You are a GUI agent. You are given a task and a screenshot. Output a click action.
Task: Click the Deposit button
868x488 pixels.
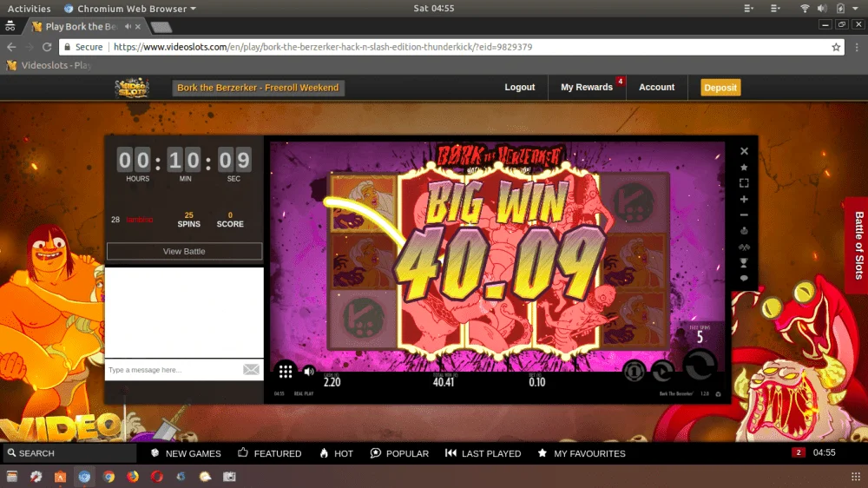(x=720, y=88)
